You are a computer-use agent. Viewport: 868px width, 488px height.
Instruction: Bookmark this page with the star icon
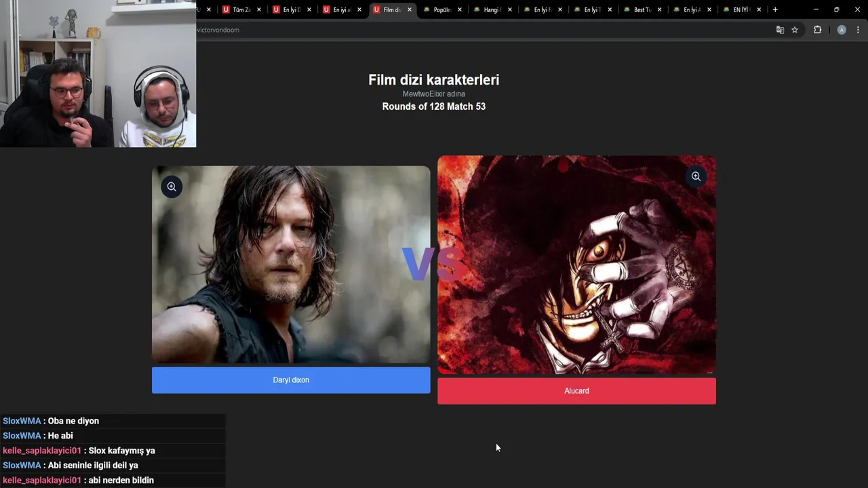click(x=795, y=30)
